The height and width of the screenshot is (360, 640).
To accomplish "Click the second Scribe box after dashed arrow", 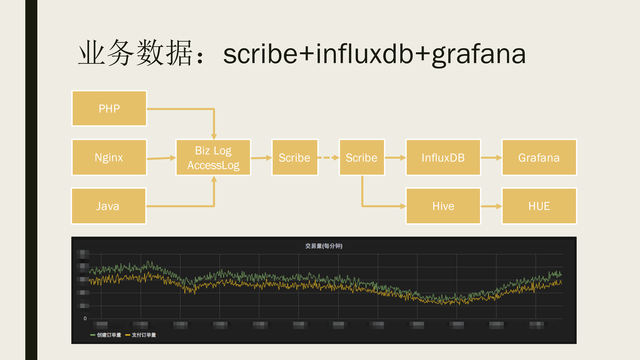I will 362,158.
